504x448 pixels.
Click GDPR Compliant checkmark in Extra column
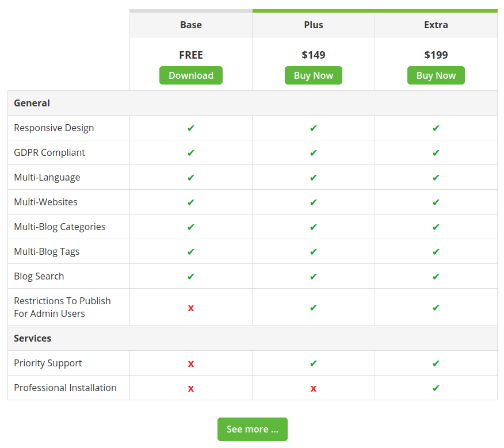[436, 153]
